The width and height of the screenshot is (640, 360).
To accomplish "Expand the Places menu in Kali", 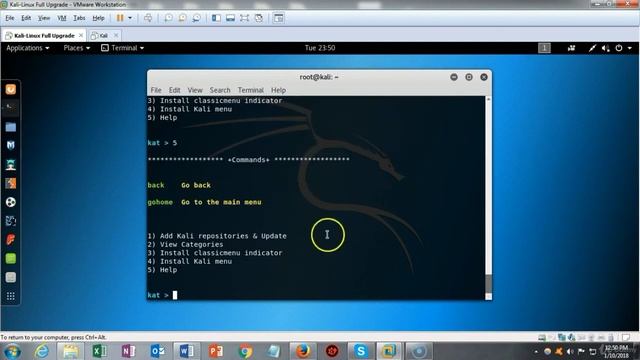I will [x=76, y=48].
